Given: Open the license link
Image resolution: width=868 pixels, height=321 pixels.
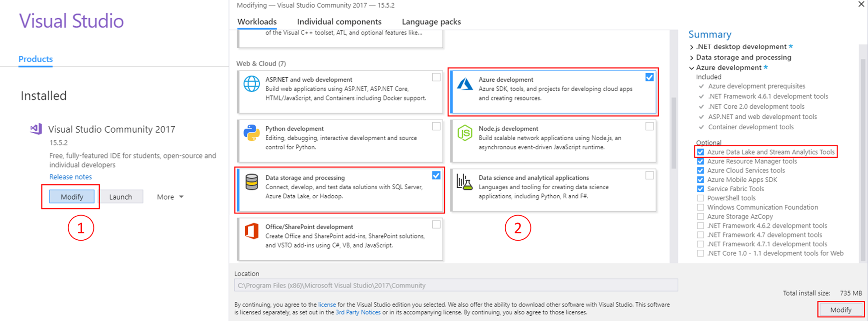Looking at the screenshot, I should (327, 304).
